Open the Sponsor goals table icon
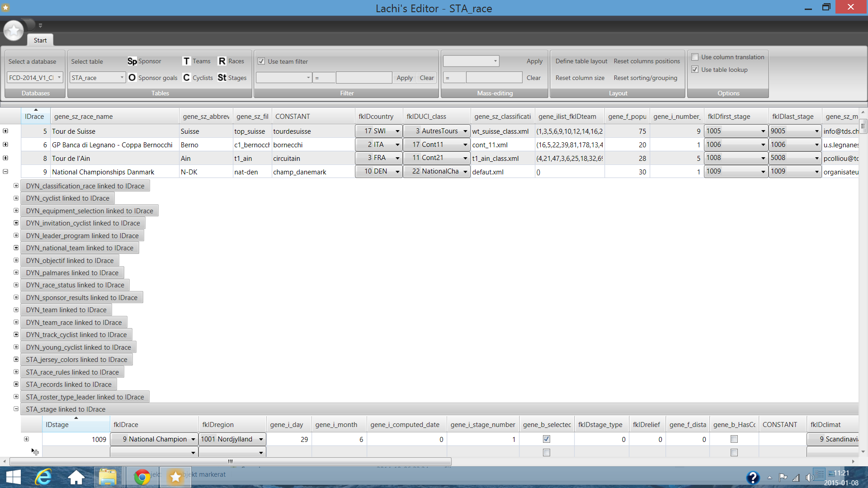This screenshot has width=868, height=488. 132,78
